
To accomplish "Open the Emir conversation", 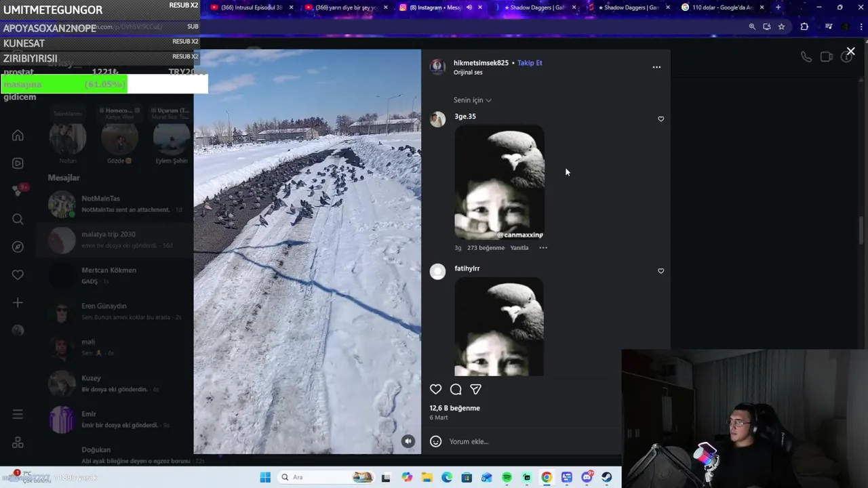I will tap(114, 420).
